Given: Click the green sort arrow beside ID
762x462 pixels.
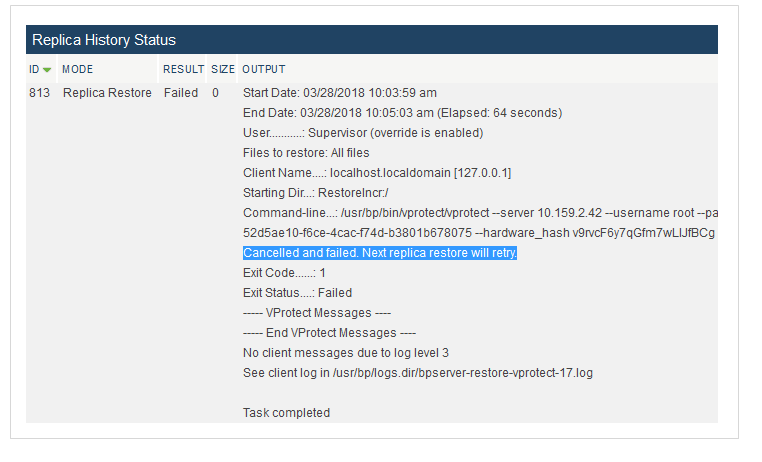Looking at the screenshot, I should tap(47, 70).
